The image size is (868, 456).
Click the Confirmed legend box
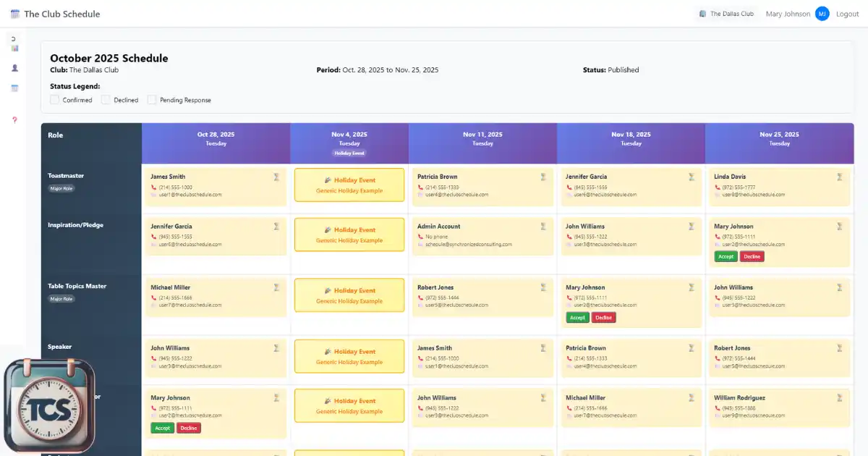[x=54, y=100]
